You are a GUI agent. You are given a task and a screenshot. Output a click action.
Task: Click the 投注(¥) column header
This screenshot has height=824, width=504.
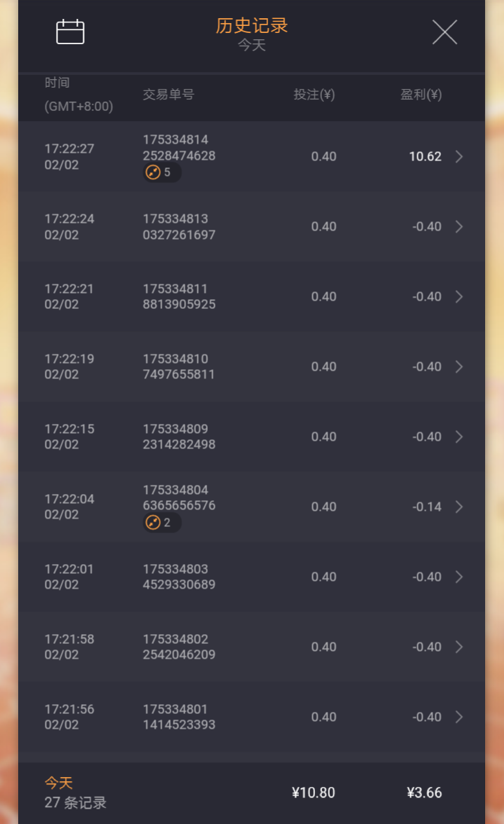tap(314, 95)
